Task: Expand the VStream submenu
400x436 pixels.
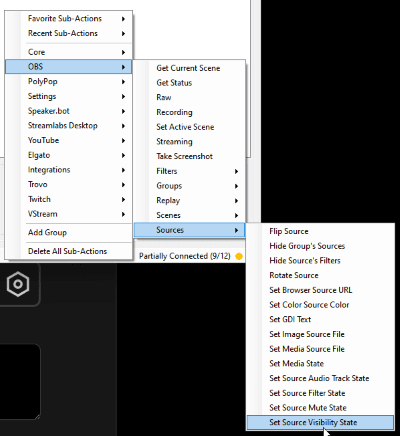Action: tap(68, 214)
